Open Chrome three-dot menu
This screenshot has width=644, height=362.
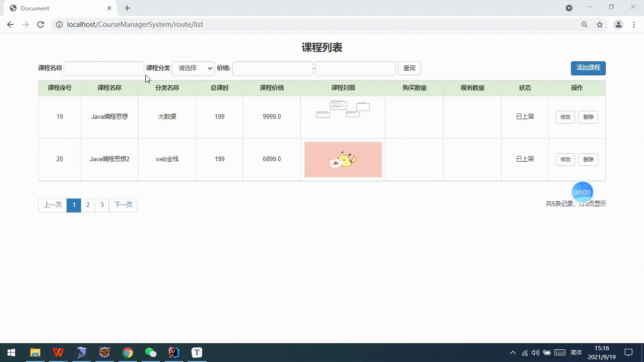[x=634, y=25]
